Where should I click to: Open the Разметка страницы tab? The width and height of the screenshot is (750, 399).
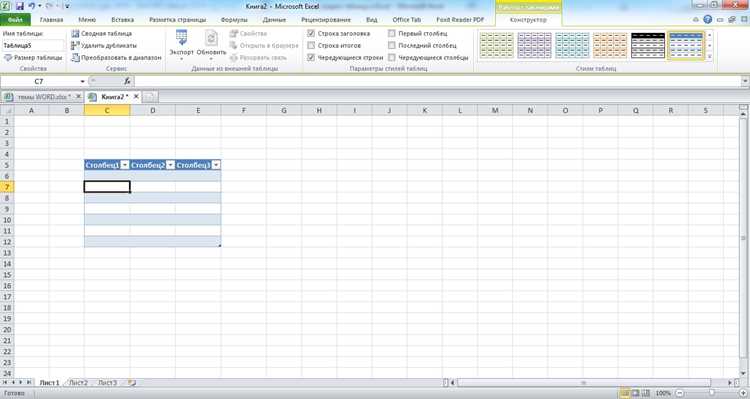177,20
